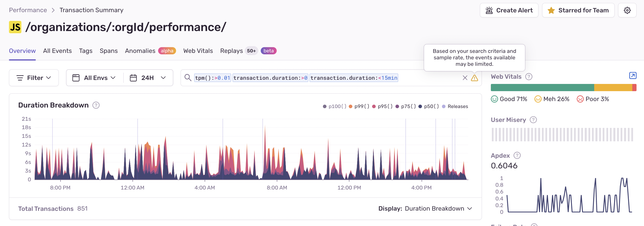The height and width of the screenshot is (226, 644).
Task: Click the User Misery help icon
Action: click(x=533, y=120)
